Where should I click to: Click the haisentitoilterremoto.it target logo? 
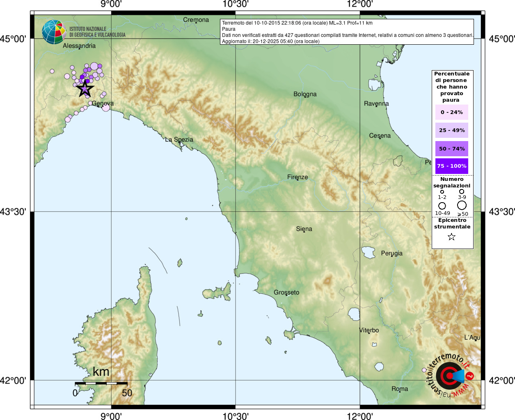(x=450, y=376)
